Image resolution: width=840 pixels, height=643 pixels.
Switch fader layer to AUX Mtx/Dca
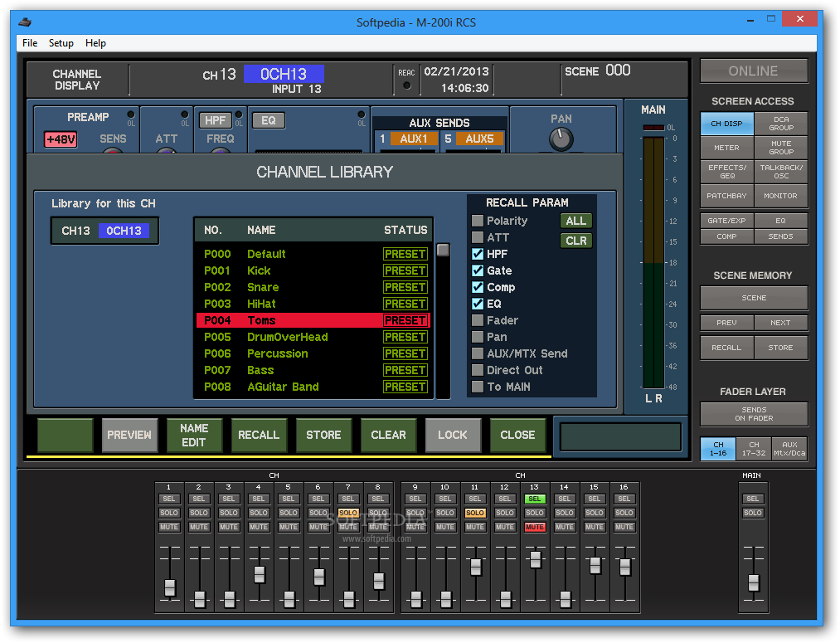pos(789,449)
